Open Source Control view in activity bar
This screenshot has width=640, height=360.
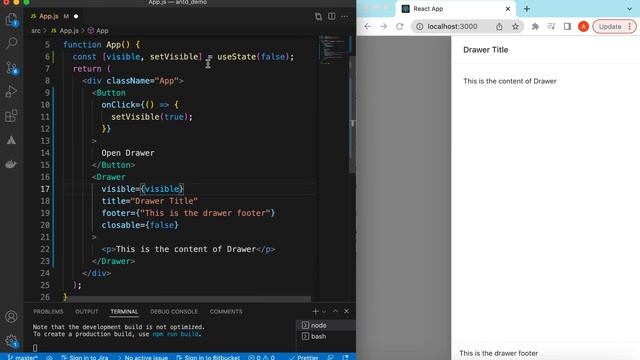(11, 68)
